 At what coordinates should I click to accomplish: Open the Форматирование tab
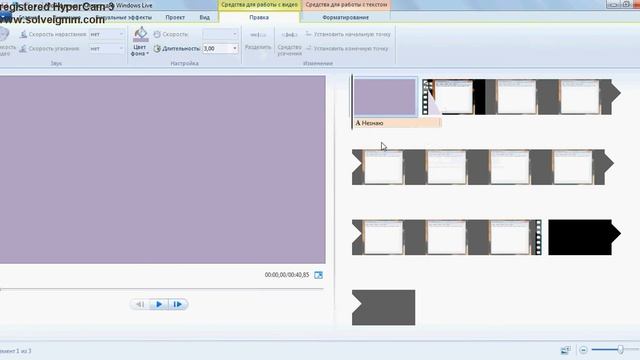tap(345, 18)
